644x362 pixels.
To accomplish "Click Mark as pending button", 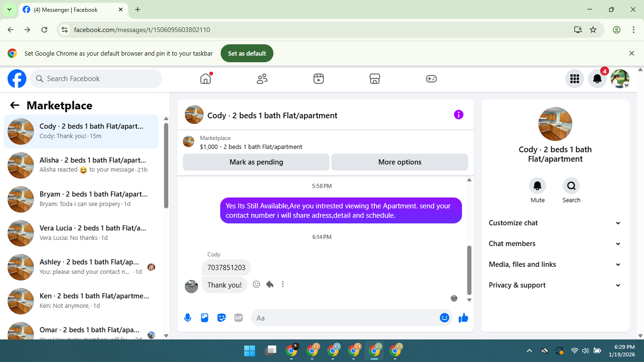I will (256, 162).
